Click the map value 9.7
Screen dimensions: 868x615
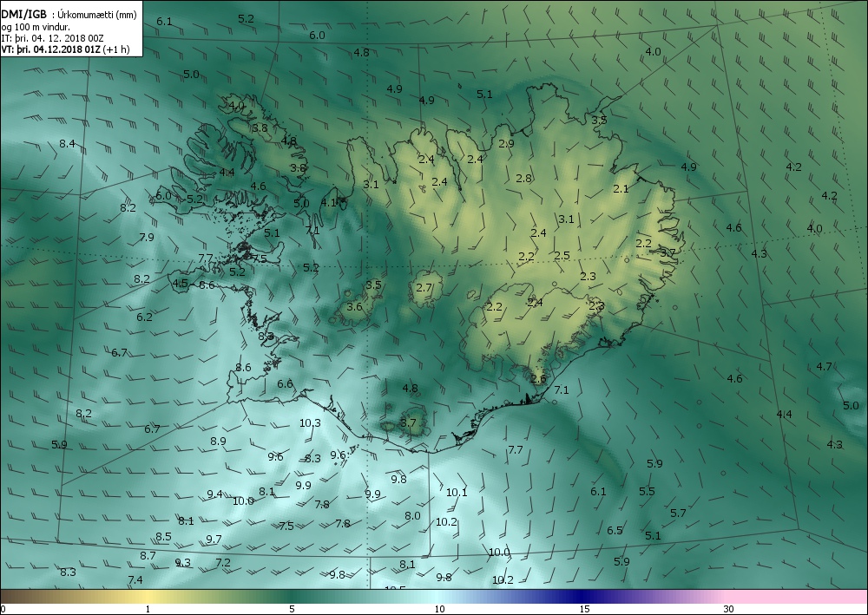pyautogui.click(x=214, y=539)
